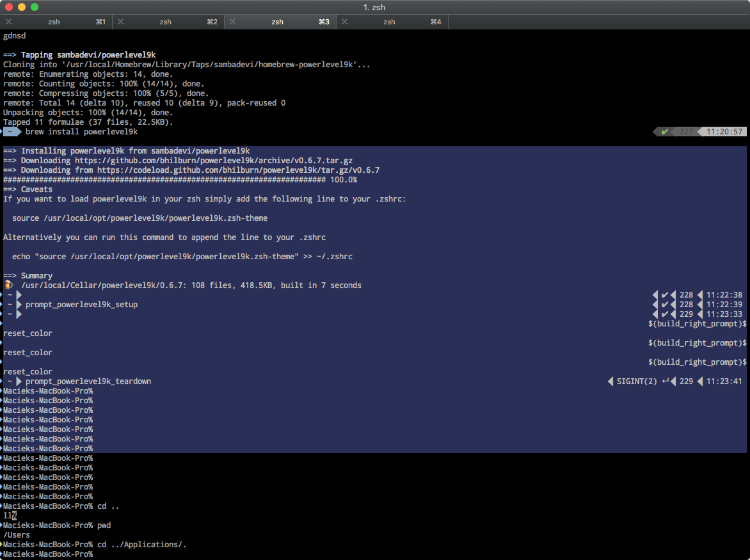Click the 'Cloning into' Homebrew taps line

[187, 65]
